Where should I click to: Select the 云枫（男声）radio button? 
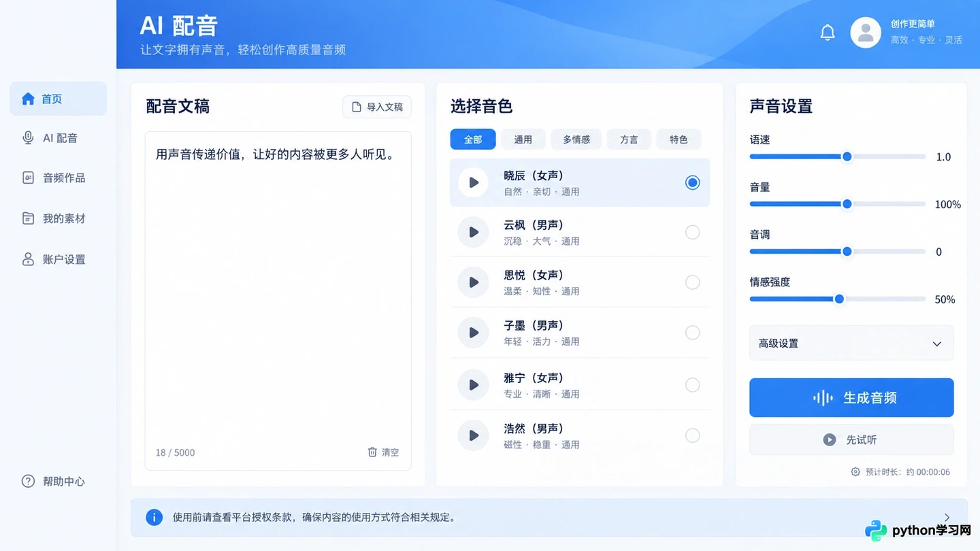point(692,232)
